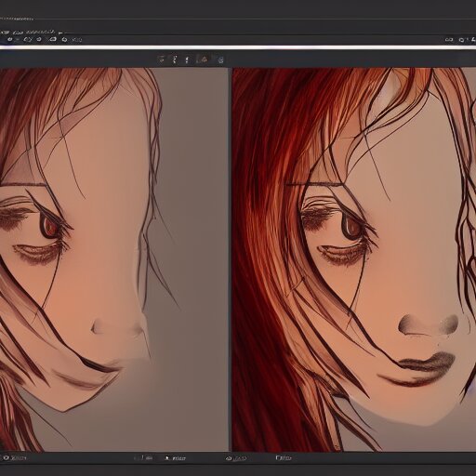The image size is (476, 476).
Task: Toggle the eye icon below the right image panel
Action: [x=229, y=458]
